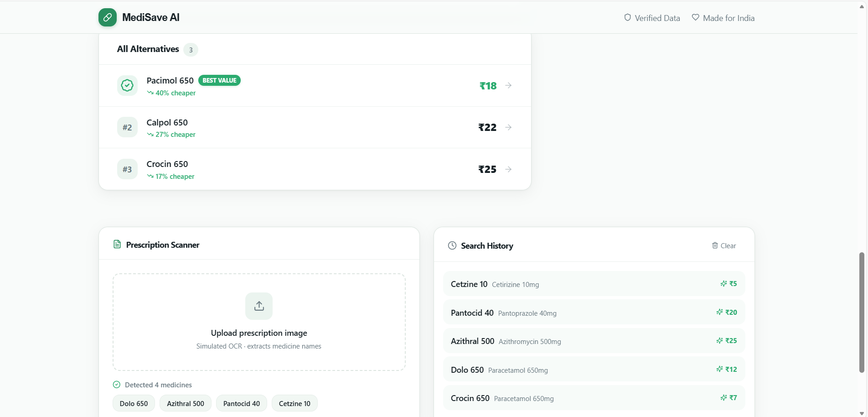
Task: Click the MediSave AI brand name
Action: click(151, 17)
